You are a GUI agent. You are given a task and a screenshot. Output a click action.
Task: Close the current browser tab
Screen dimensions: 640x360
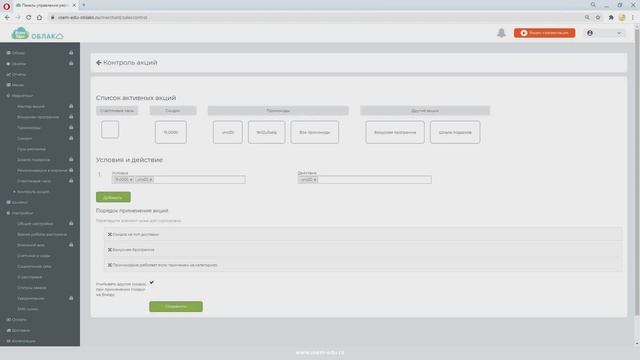coord(74,5)
